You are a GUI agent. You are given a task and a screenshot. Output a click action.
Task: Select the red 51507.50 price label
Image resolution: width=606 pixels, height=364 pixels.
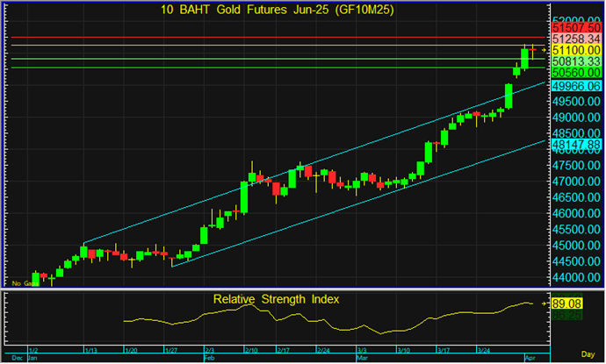coord(576,29)
